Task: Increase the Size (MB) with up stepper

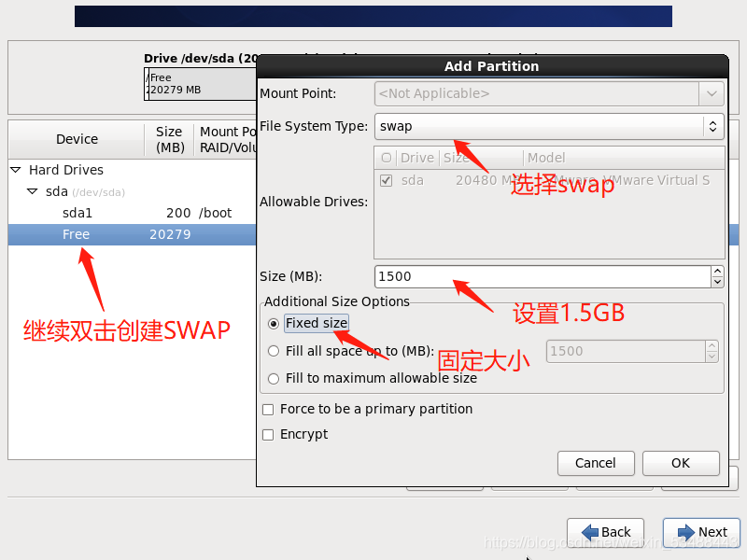Action: (717, 272)
